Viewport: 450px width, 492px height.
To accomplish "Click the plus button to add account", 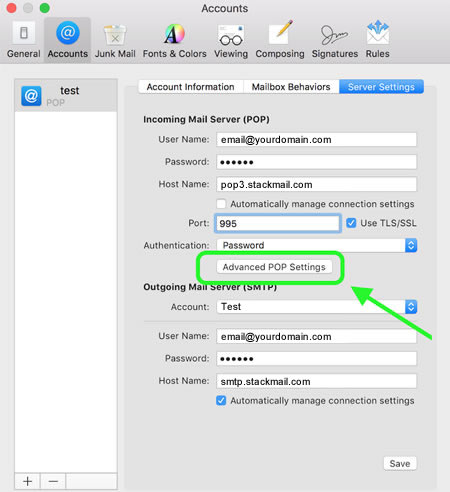I will [28, 481].
